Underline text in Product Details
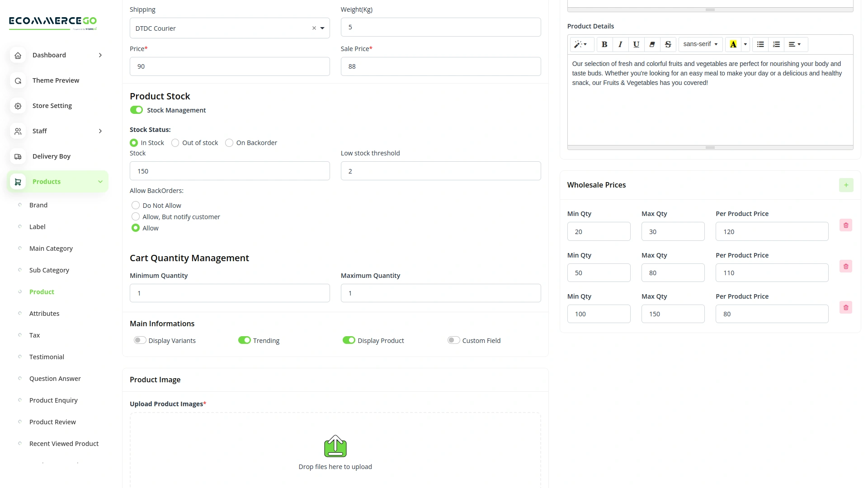The width and height of the screenshot is (868, 488). (x=636, y=44)
